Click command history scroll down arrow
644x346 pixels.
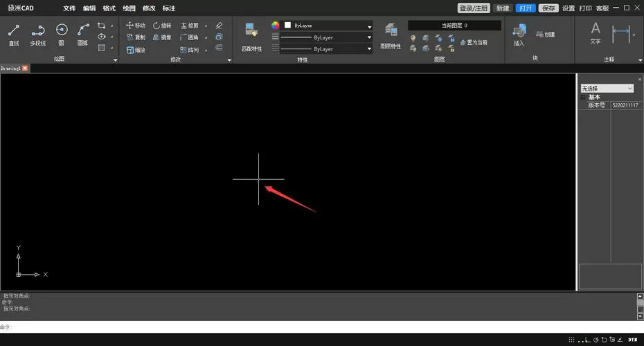point(640,317)
